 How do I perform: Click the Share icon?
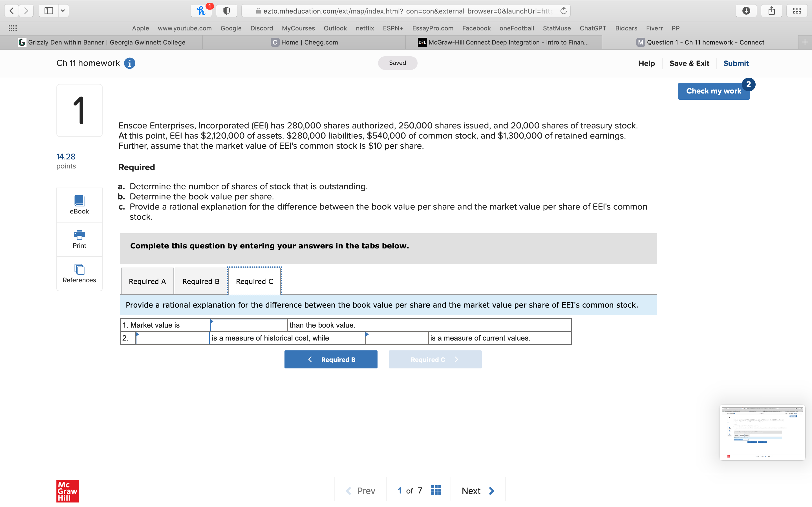point(771,10)
